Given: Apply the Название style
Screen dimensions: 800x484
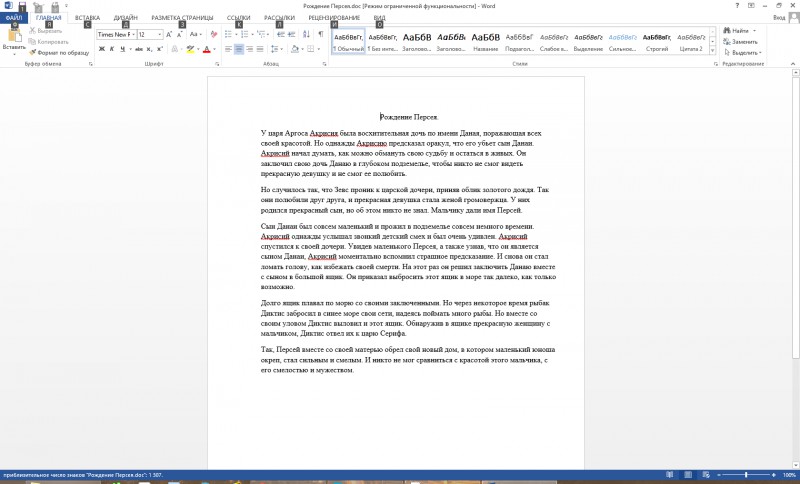Looking at the screenshot, I should pos(485,41).
